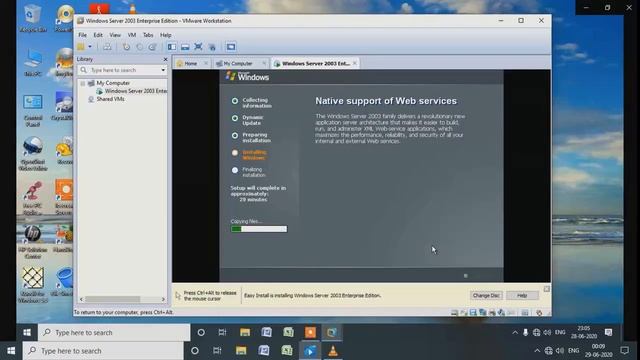Click the upper taskbar tray overflow chevron
This screenshot has width=640, height=360.
point(515,332)
